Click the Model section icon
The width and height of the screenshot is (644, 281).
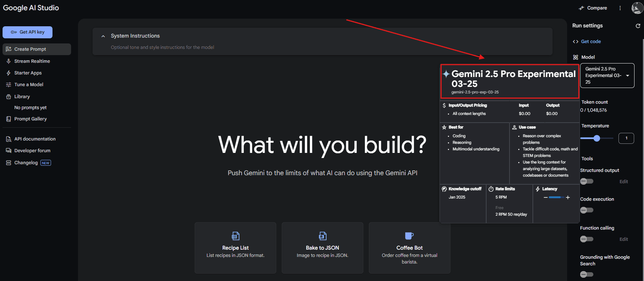(x=575, y=57)
